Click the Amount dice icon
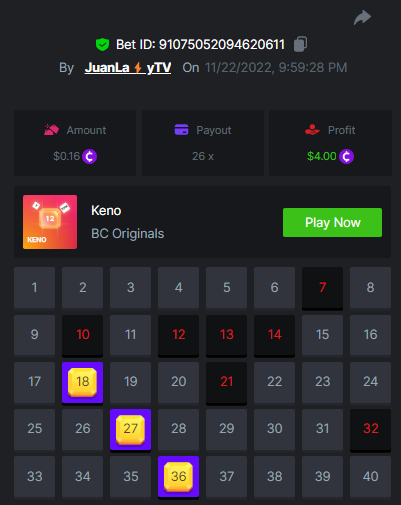Viewport: 401px width, 505px height. 51,130
